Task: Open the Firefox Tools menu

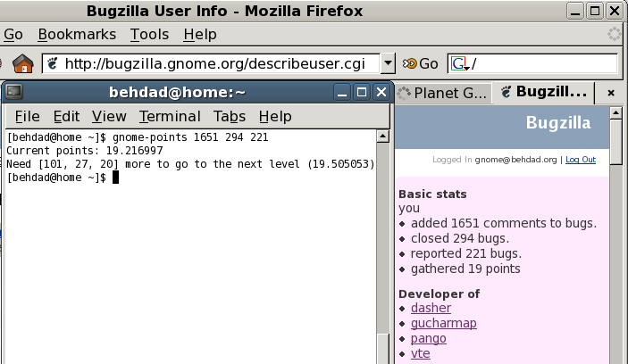Action: pos(149,35)
